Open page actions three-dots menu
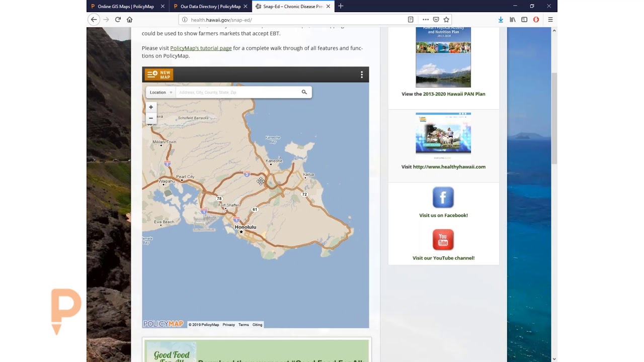 [x=426, y=20]
